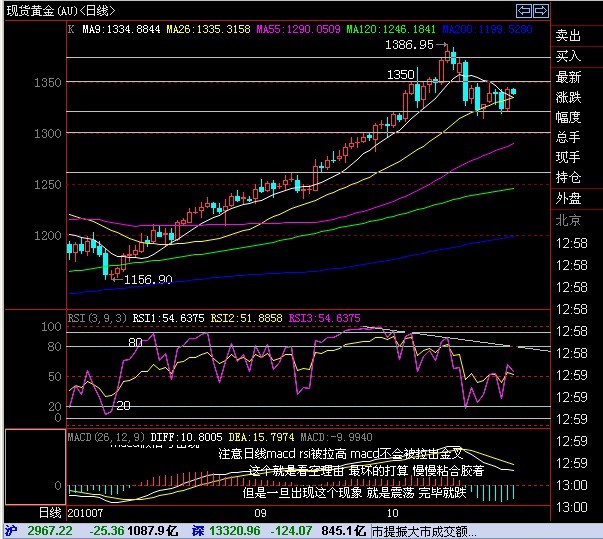The width and height of the screenshot is (603, 539).
Task: Click the left arrow navigation icon
Action: [x=524, y=11]
